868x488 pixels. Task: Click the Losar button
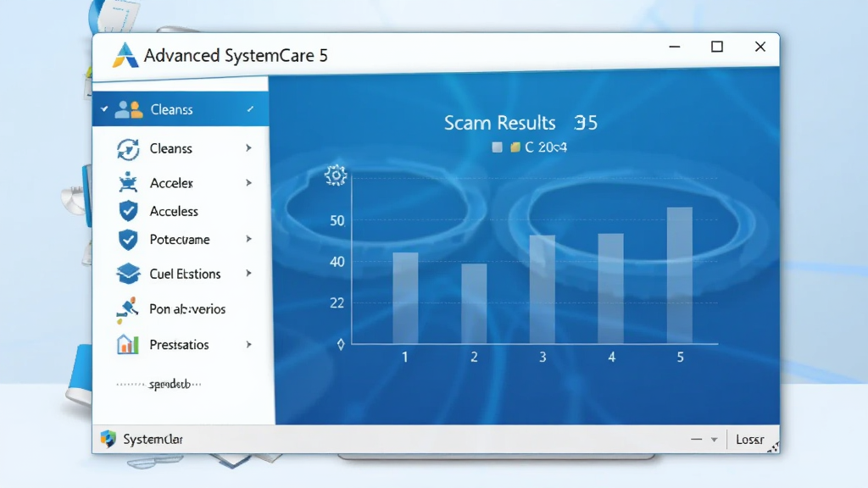click(x=749, y=440)
